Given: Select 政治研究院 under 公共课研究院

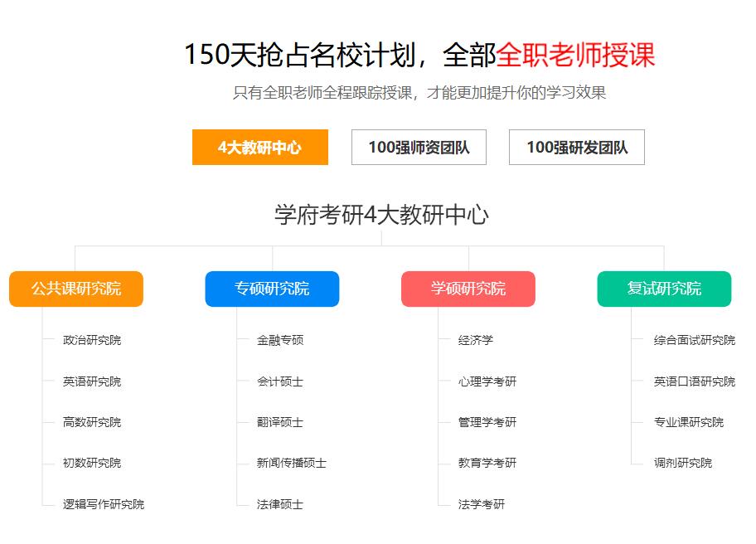Looking at the screenshot, I should point(92,340).
